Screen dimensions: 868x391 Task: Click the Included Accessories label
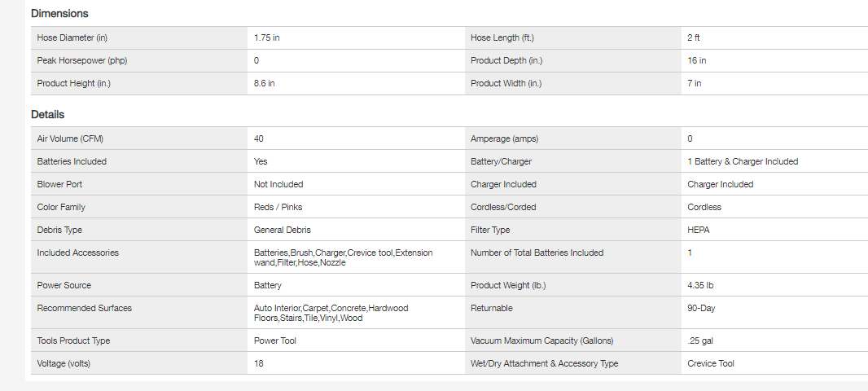click(77, 253)
